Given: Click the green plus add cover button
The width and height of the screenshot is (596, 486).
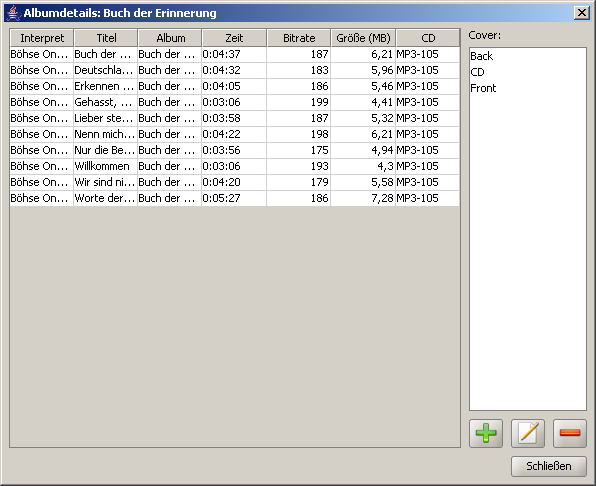Looking at the screenshot, I should (486, 434).
